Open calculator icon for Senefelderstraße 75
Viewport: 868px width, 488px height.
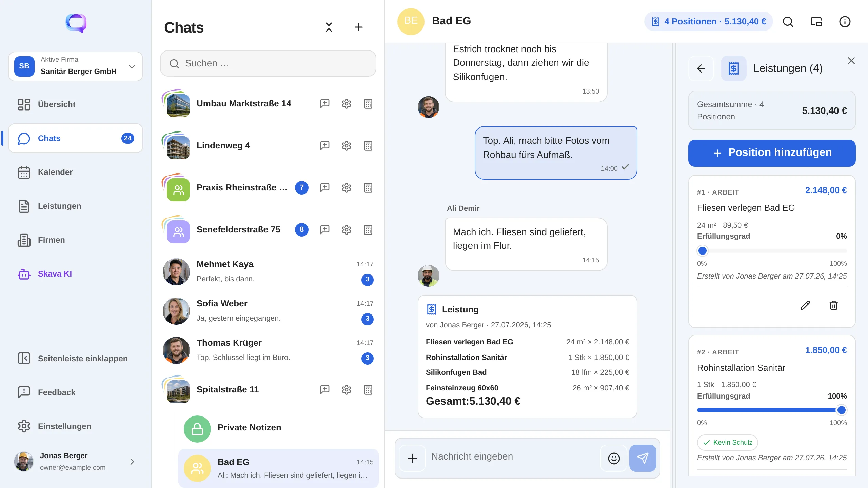pos(368,229)
